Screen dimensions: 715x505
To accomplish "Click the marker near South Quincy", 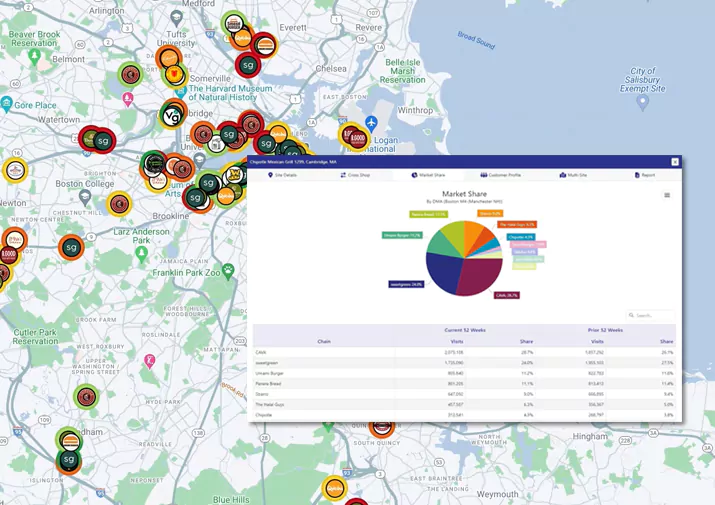I will pyautogui.click(x=381, y=428).
